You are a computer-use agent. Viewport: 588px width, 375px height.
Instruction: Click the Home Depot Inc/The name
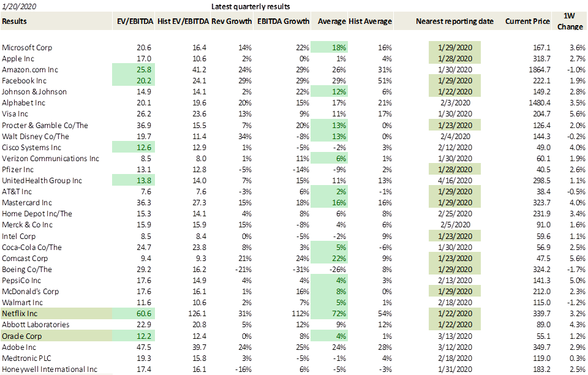click(x=37, y=214)
